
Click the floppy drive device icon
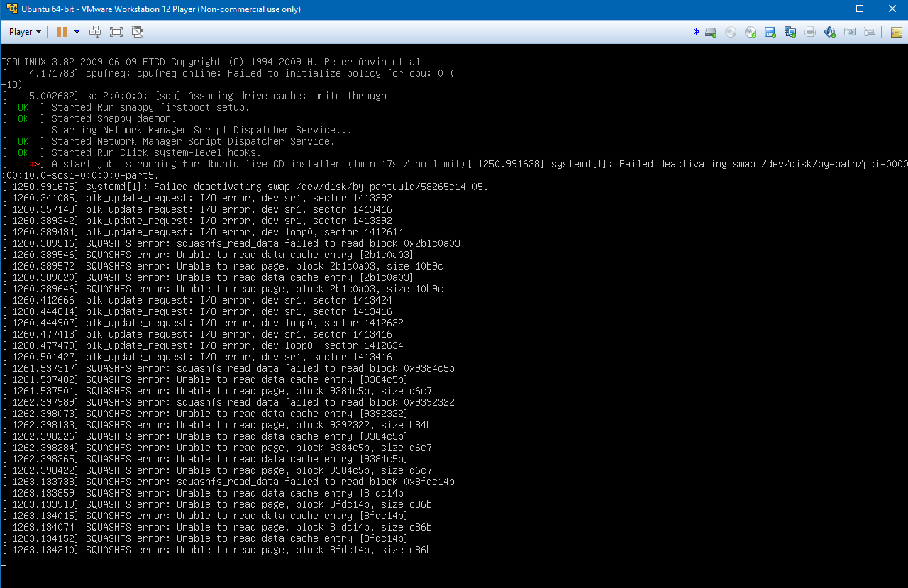tap(770, 32)
